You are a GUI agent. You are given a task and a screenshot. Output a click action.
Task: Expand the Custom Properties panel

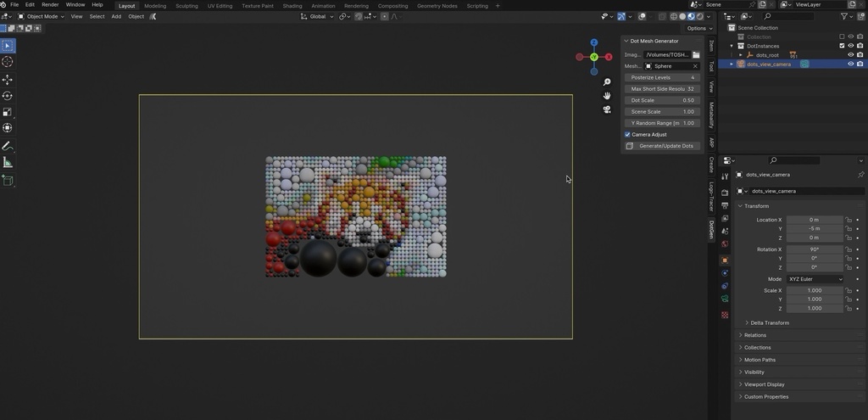[741, 397]
